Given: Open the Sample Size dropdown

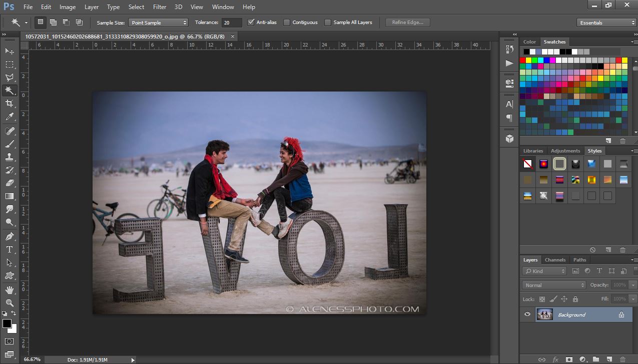Looking at the screenshot, I should [158, 22].
